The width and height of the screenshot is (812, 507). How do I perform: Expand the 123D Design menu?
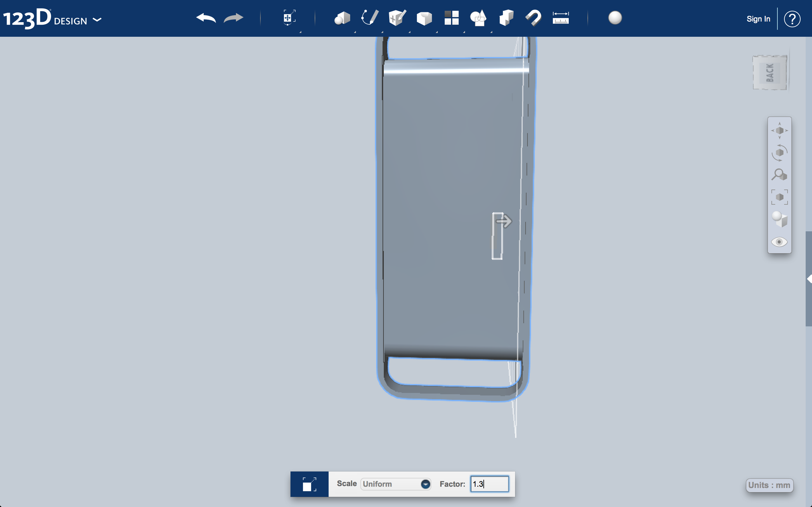(98, 19)
